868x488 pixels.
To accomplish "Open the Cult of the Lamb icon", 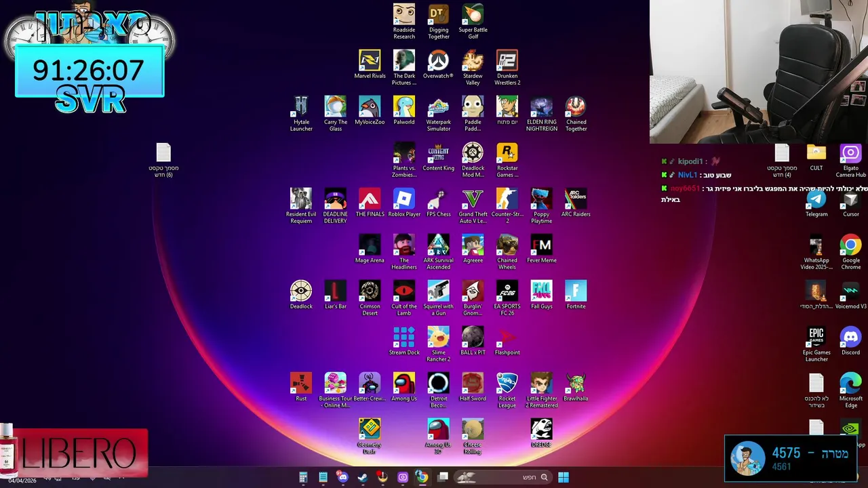I will click(404, 298).
